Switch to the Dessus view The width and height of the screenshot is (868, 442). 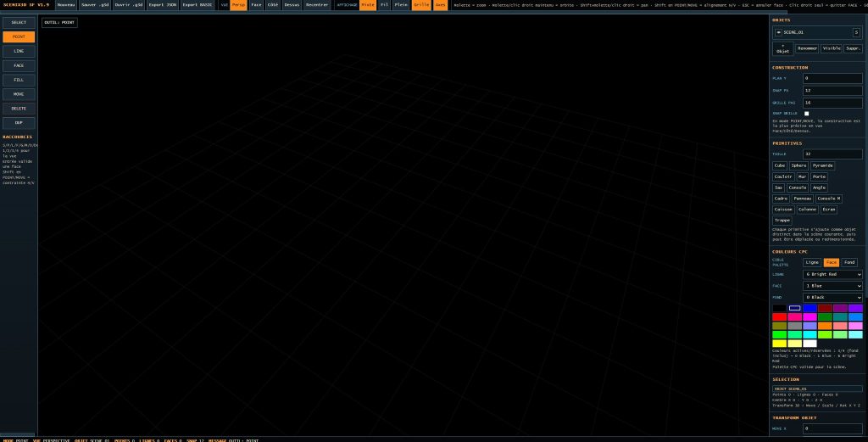click(x=292, y=5)
